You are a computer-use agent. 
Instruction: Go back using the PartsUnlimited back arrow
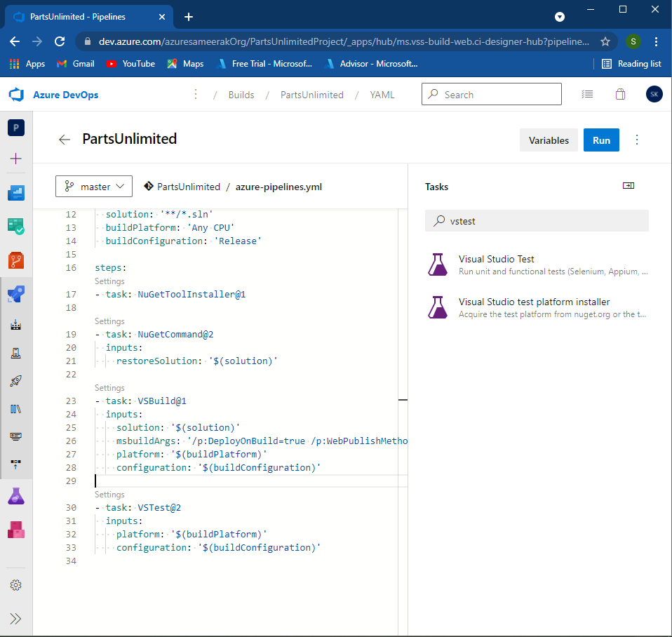click(x=65, y=140)
